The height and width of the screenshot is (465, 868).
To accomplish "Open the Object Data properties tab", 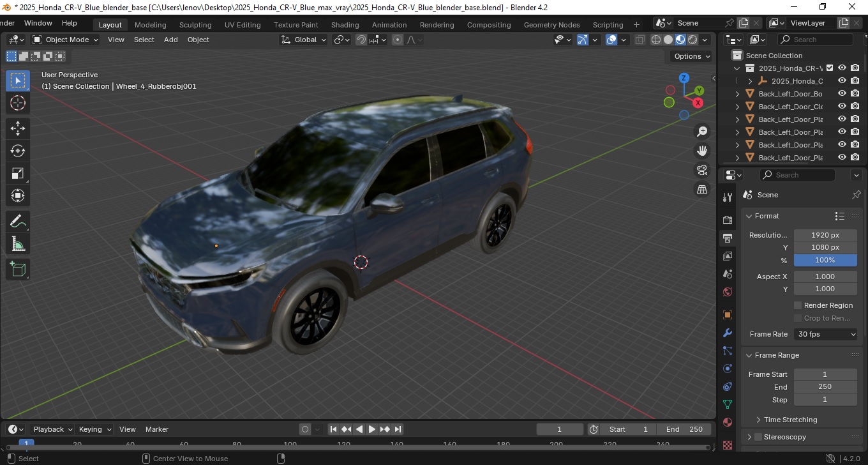I will pos(727,404).
